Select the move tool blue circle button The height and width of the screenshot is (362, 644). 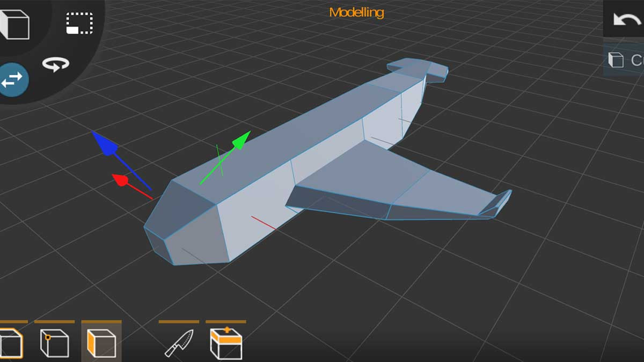click(13, 79)
